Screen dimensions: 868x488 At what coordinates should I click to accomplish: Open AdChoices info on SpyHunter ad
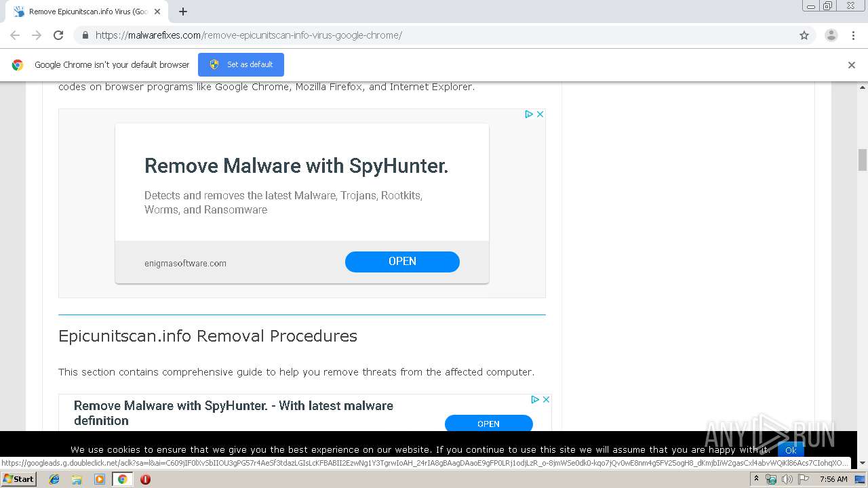pyautogui.click(x=530, y=114)
